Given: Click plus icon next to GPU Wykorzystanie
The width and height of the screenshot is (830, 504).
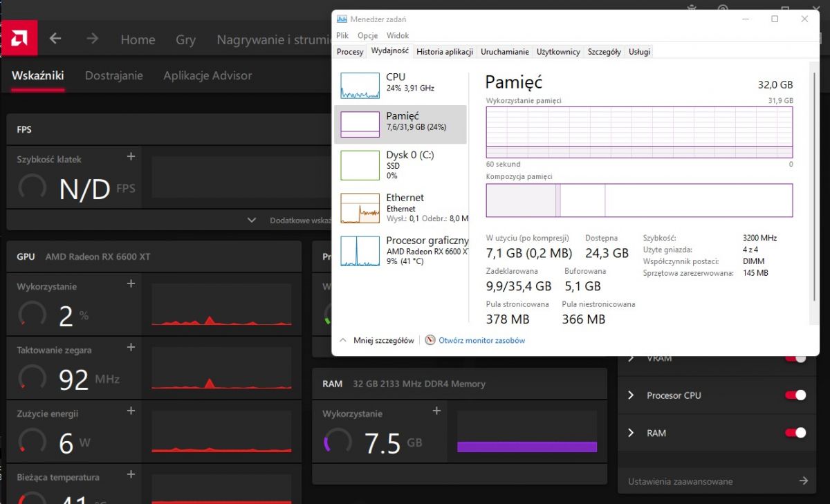Looking at the screenshot, I should 131,284.
